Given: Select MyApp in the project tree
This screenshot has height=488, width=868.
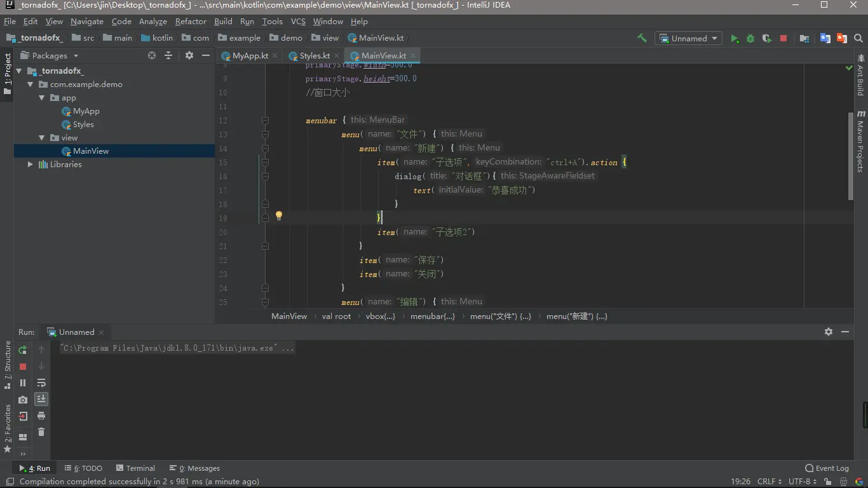Looking at the screenshot, I should pyautogui.click(x=86, y=111).
